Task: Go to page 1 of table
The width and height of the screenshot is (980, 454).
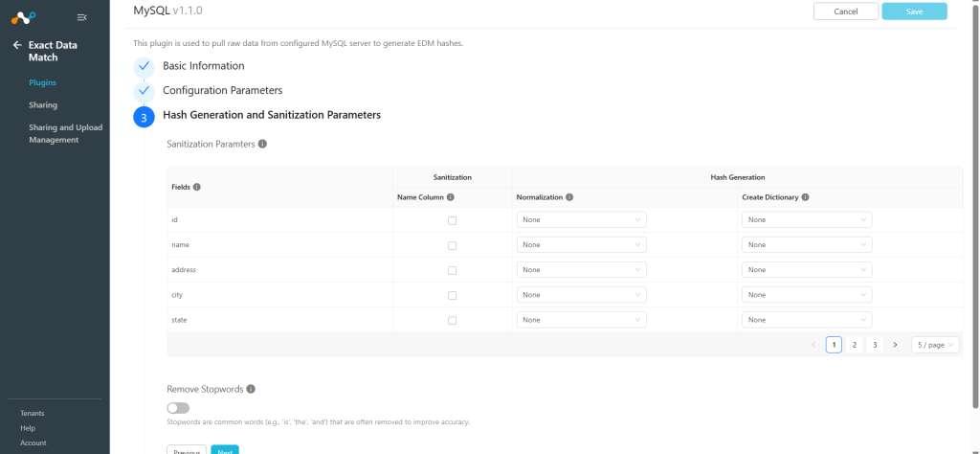Action: 834,345
